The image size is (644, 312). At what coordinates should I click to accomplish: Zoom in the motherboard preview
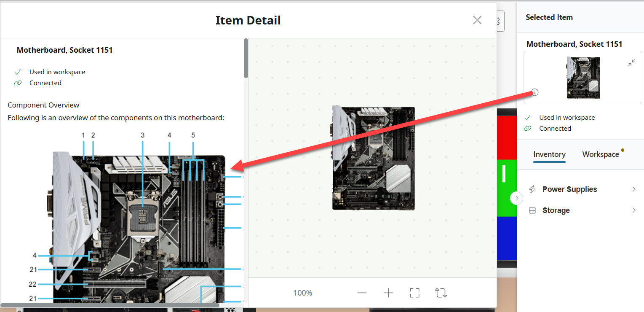(388, 293)
